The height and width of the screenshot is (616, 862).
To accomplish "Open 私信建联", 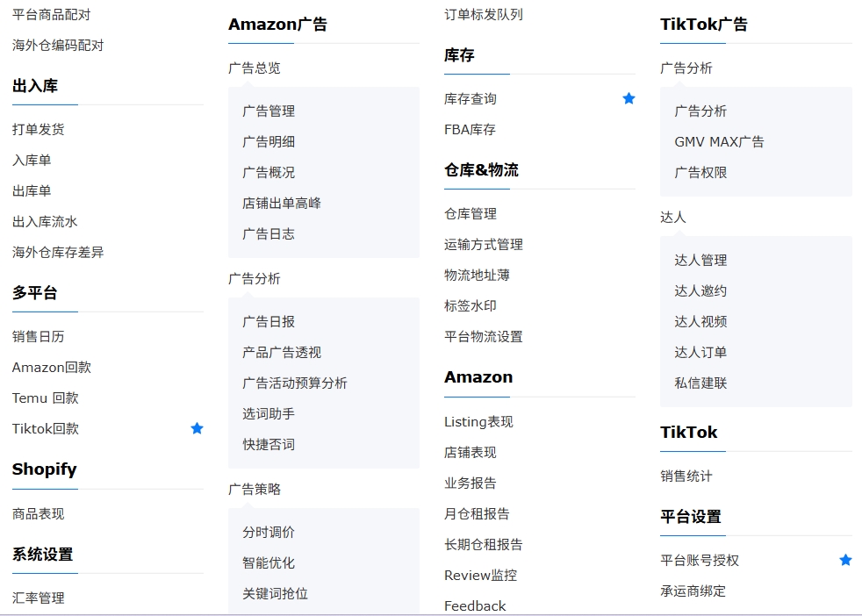I will (701, 383).
